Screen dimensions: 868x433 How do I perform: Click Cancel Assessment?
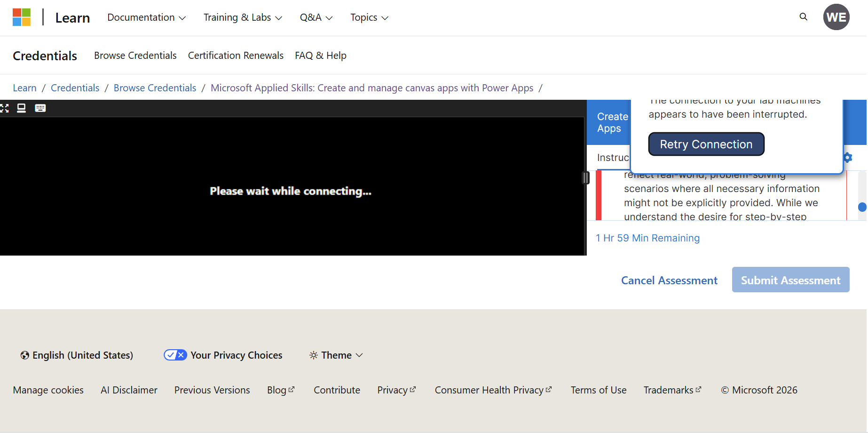pyautogui.click(x=669, y=281)
